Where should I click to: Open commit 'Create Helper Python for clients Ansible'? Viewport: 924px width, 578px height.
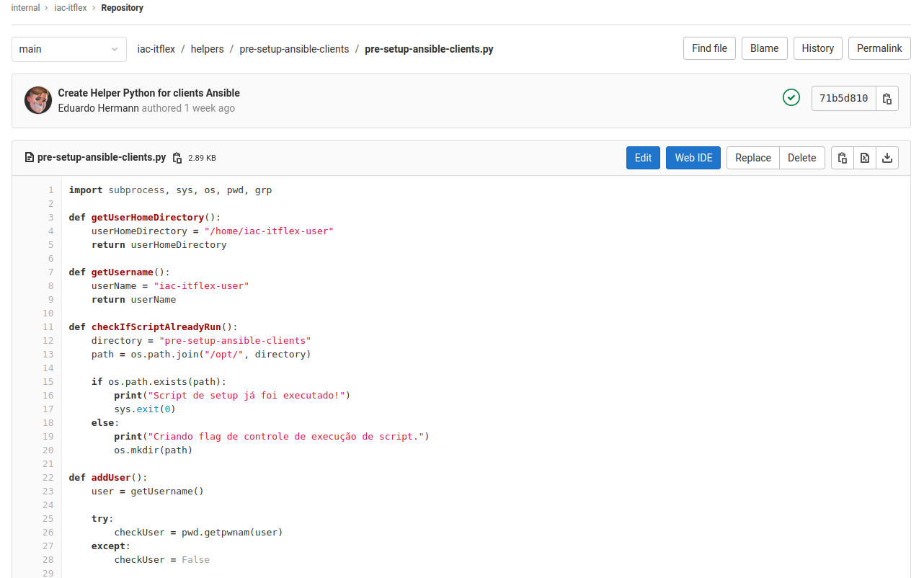pyautogui.click(x=148, y=93)
